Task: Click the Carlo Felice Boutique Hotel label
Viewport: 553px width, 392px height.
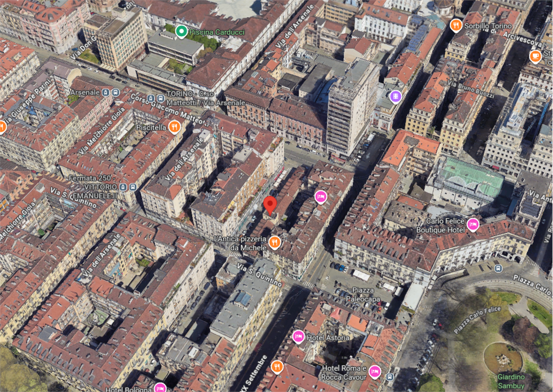Action: pyautogui.click(x=441, y=225)
